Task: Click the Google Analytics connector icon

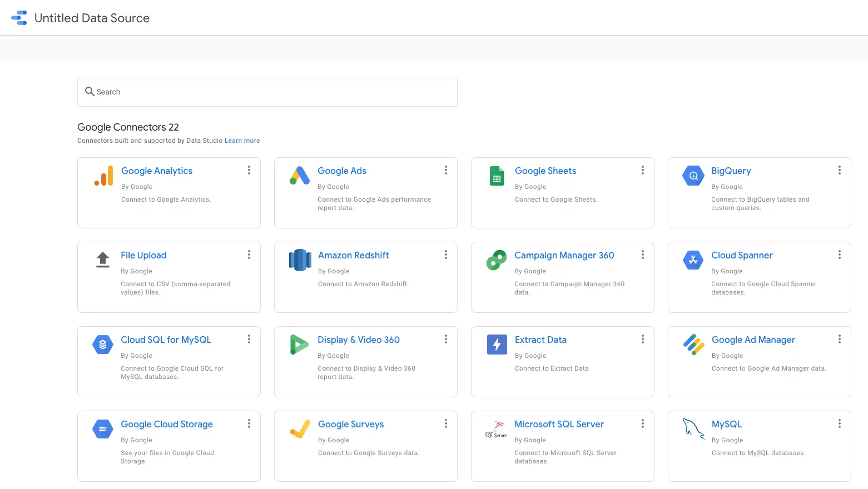Action: tap(103, 176)
